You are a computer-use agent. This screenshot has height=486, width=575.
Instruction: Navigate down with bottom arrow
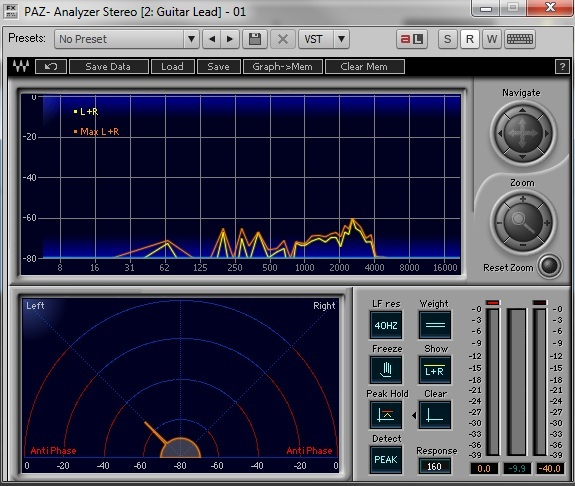pos(523,157)
